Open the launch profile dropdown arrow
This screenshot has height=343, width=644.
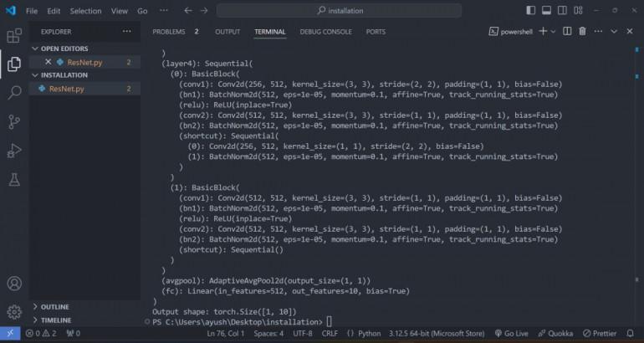553,31
